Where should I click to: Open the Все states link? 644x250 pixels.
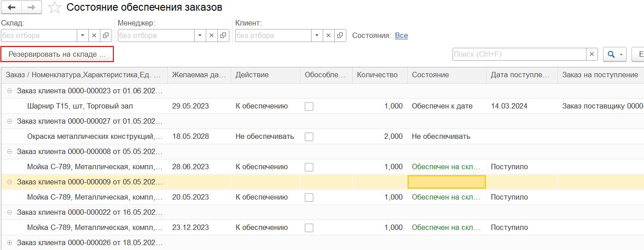401,36
